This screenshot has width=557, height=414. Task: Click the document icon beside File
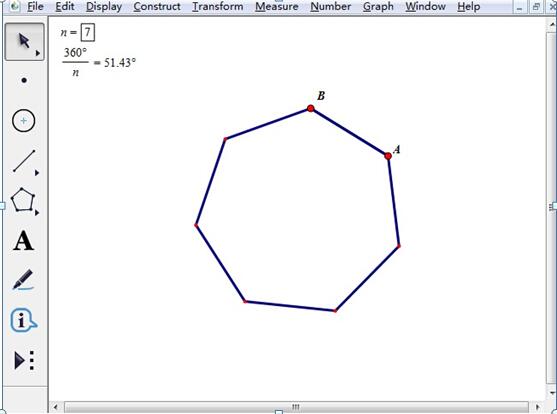[x=15, y=6]
